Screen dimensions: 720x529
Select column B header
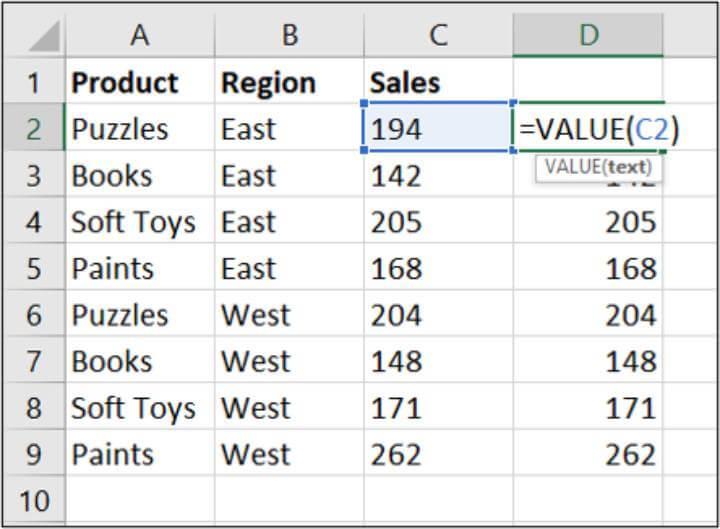coord(289,35)
